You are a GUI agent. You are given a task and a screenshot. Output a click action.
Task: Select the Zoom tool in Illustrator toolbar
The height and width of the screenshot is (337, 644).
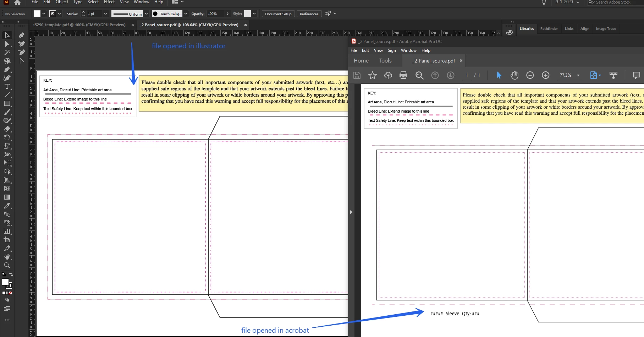7,265
